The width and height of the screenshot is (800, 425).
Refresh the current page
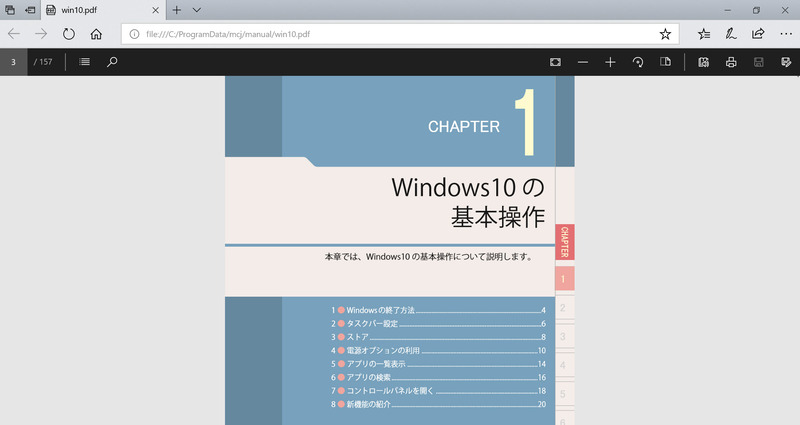coord(68,34)
